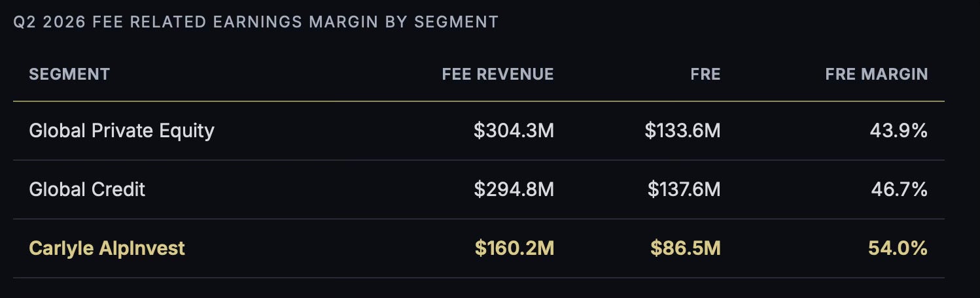Click the $86.5M FRE value
The width and height of the screenshot is (980, 298).
coord(685,248)
